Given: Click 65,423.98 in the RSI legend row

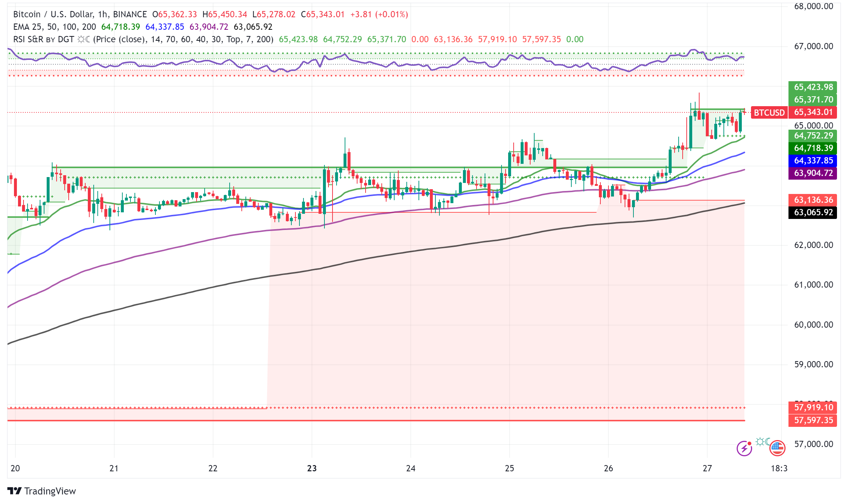Looking at the screenshot, I should (x=298, y=39).
